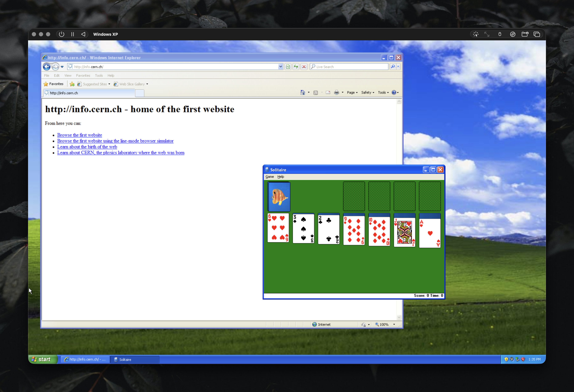Image resolution: width=574 pixels, height=392 pixels.
Task: Click the Compatibility View broken page icon
Action: coord(288,67)
